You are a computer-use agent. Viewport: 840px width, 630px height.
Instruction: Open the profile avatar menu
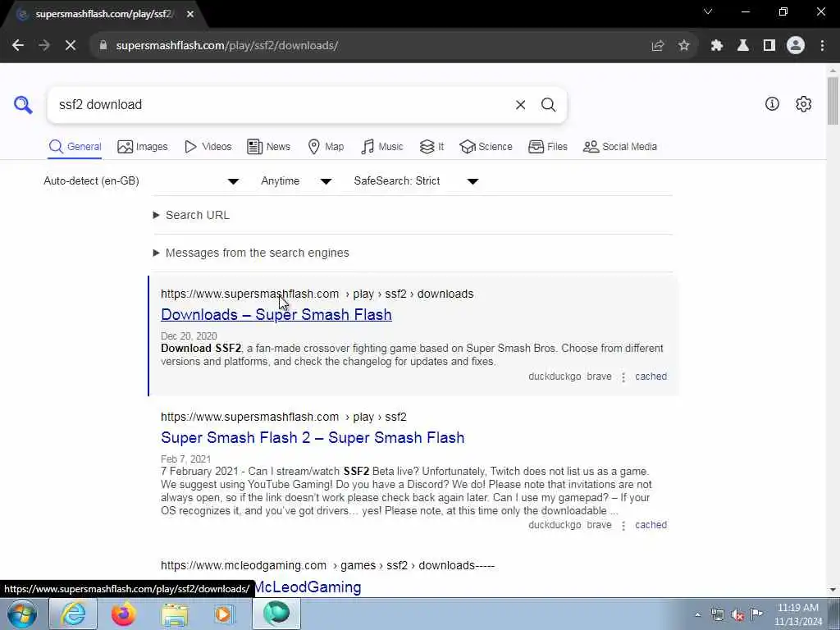click(x=796, y=46)
